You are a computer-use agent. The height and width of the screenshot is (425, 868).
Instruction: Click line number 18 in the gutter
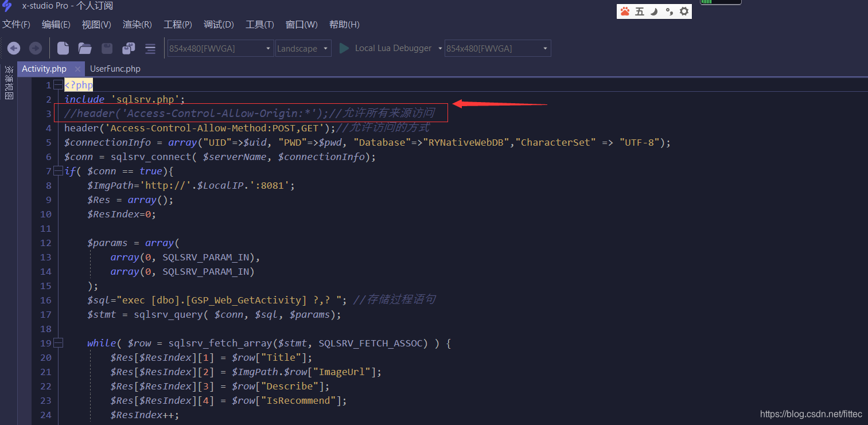tap(46, 329)
